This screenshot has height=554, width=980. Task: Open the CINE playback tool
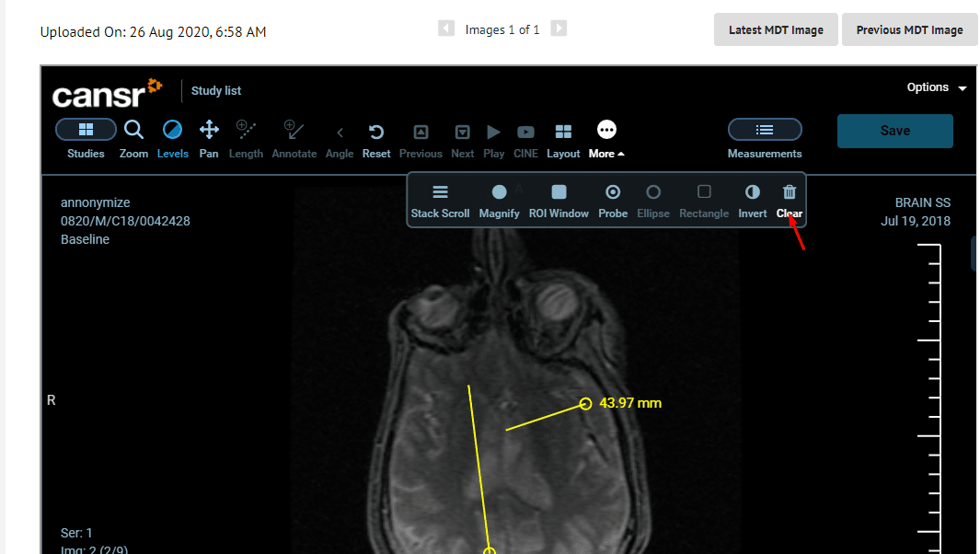tap(525, 138)
